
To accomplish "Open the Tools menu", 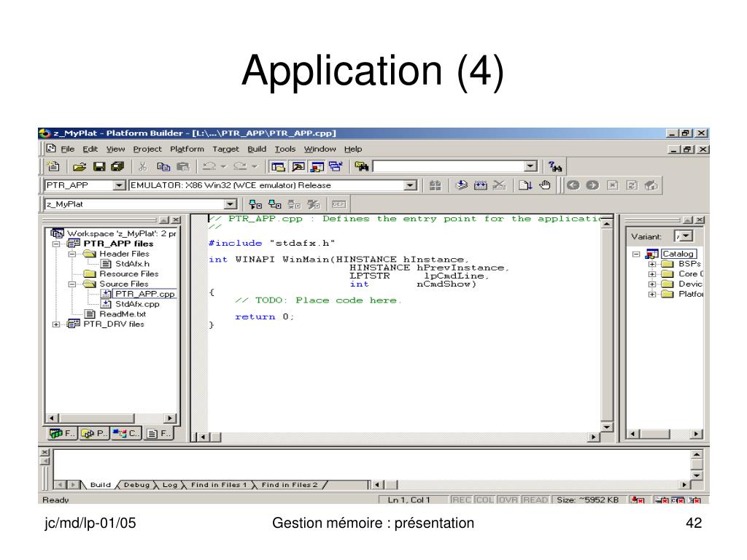I will [285, 149].
